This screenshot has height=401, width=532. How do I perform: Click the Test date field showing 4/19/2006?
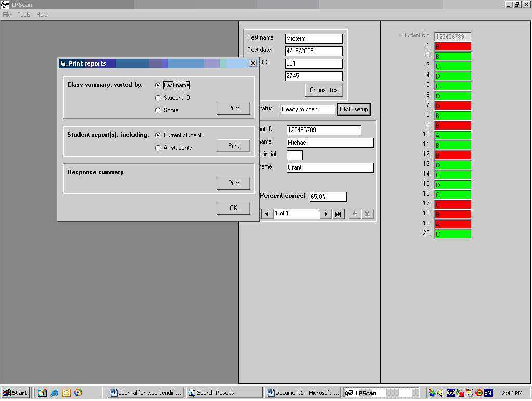[314, 51]
